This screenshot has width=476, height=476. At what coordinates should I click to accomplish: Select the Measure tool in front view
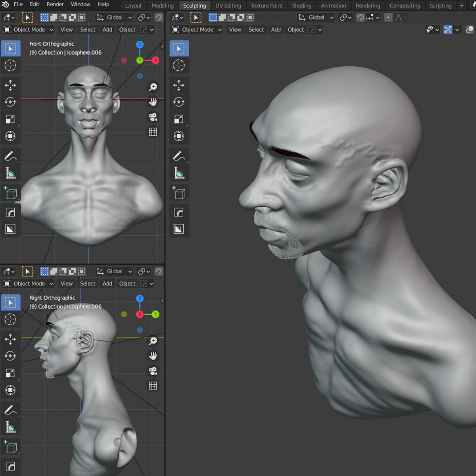[x=10, y=173]
